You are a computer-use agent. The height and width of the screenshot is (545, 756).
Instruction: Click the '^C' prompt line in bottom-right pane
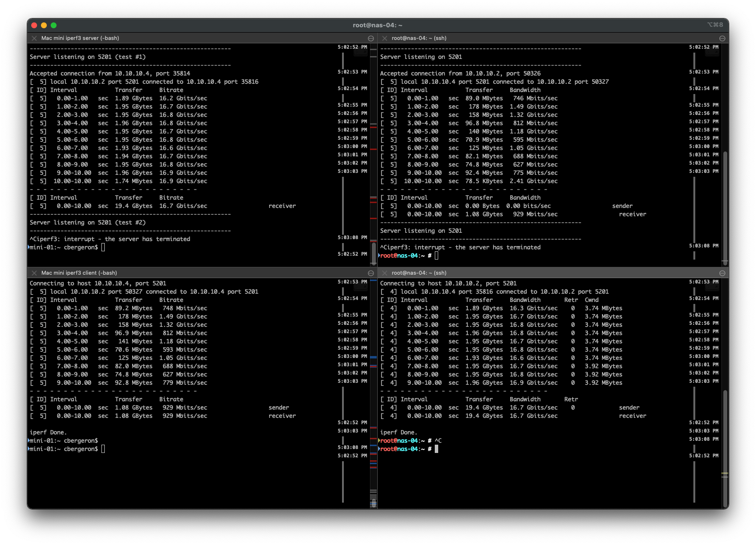(x=411, y=441)
